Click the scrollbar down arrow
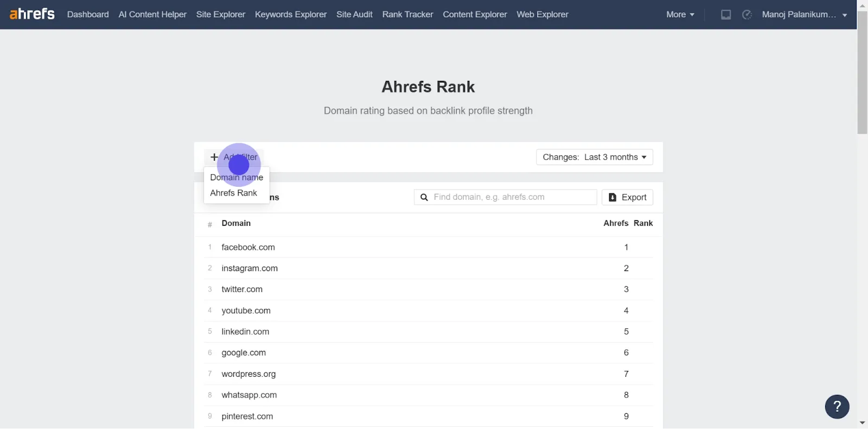868x429 pixels. (x=863, y=422)
